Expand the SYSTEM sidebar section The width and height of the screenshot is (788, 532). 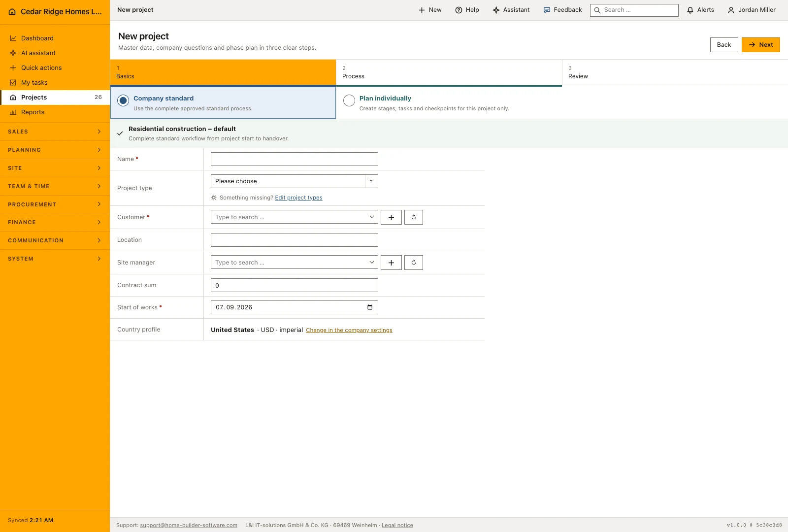55,259
